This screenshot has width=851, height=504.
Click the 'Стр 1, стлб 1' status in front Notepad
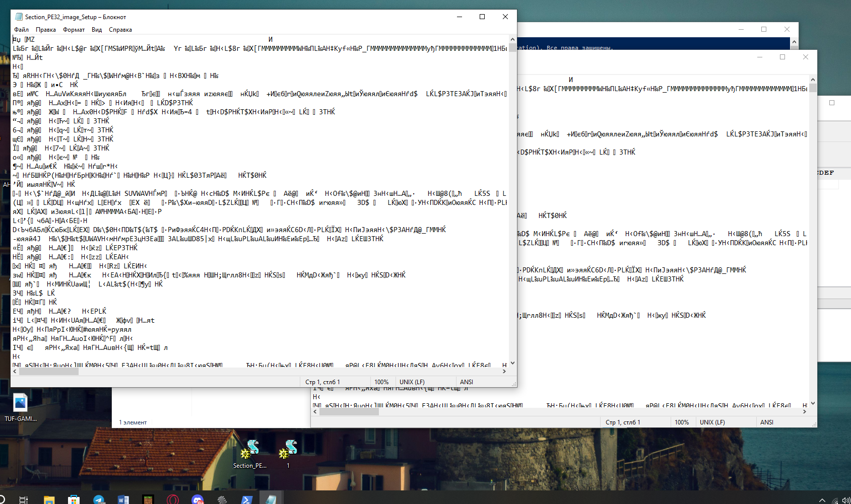coord(322,382)
